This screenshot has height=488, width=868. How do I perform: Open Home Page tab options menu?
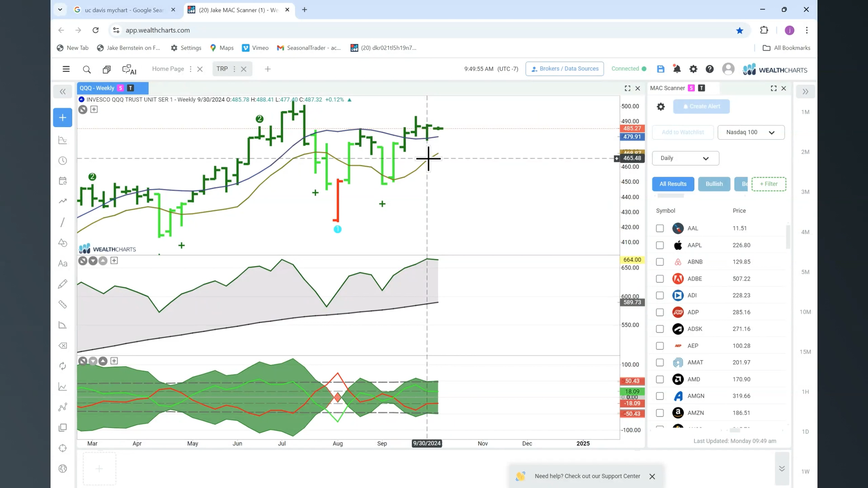[x=190, y=69]
